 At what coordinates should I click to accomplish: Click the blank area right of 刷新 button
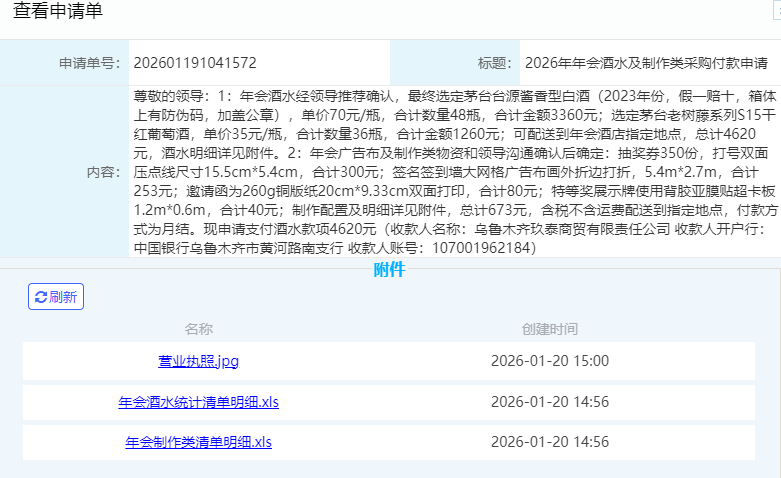click(400, 297)
